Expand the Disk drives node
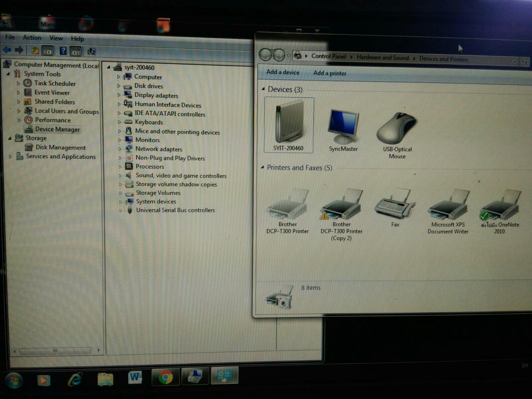Viewport: 532px width, 399px height. (119, 86)
